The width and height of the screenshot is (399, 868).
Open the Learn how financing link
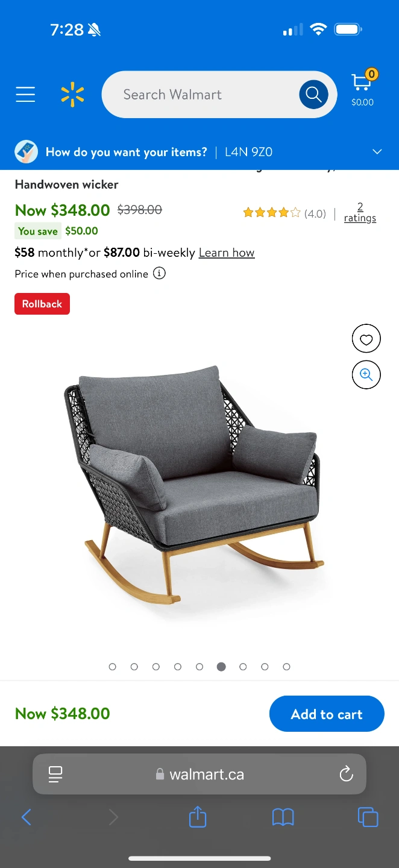point(227,253)
